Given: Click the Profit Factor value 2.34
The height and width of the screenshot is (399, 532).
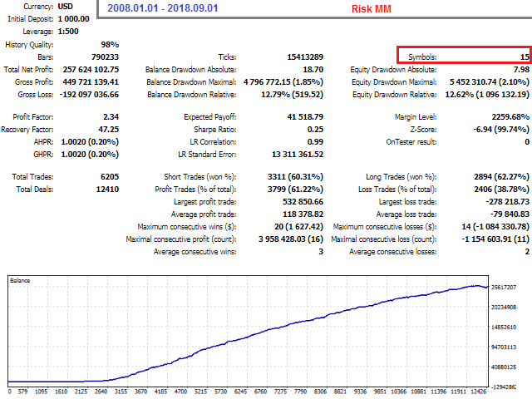Looking at the screenshot, I should click(109, 117).
